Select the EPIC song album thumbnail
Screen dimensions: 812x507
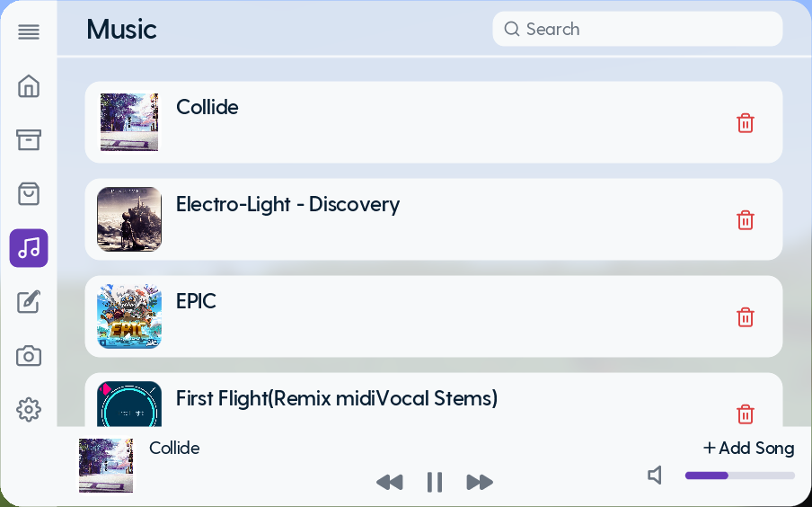coord(129,316)
